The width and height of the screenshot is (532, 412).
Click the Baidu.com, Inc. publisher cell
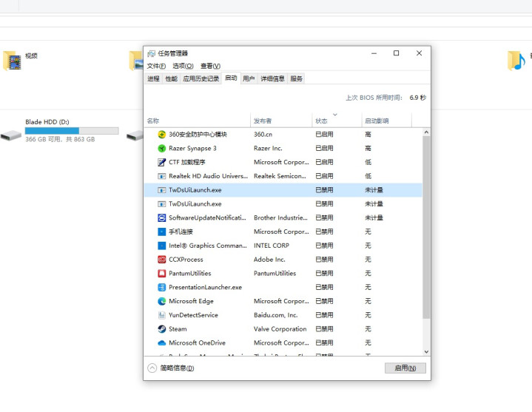[x=275, y=315]
